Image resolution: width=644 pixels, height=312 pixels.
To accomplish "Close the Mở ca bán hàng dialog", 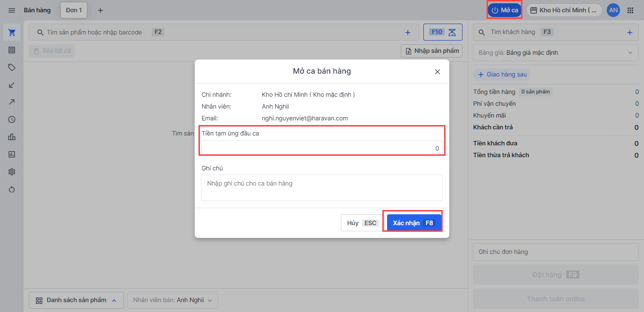I will click(x=438, y=72).
